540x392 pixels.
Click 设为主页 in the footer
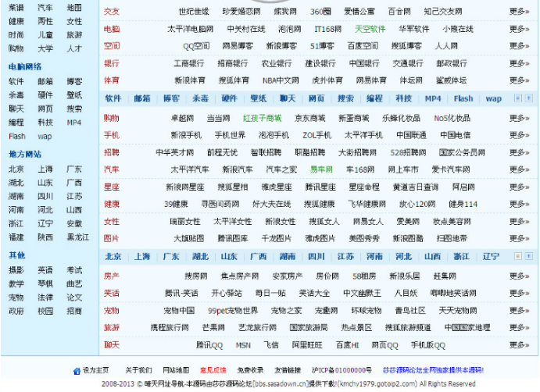(96, 370)
